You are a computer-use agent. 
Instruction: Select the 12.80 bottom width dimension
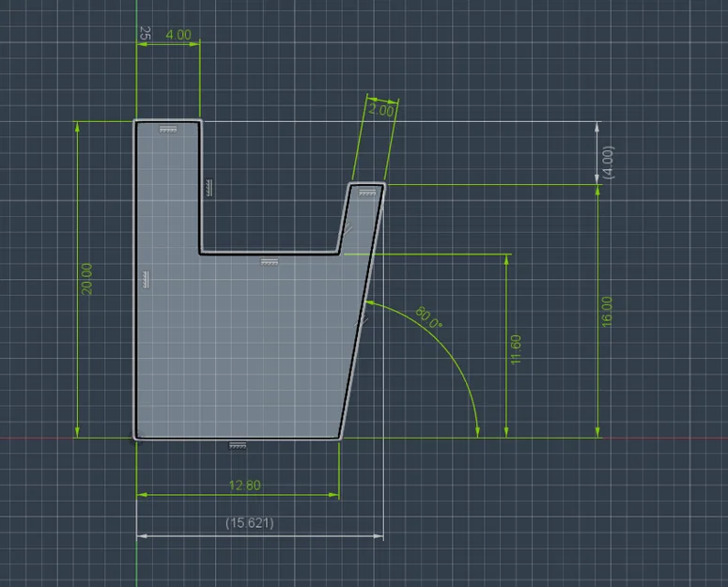[x=244, y=486]
